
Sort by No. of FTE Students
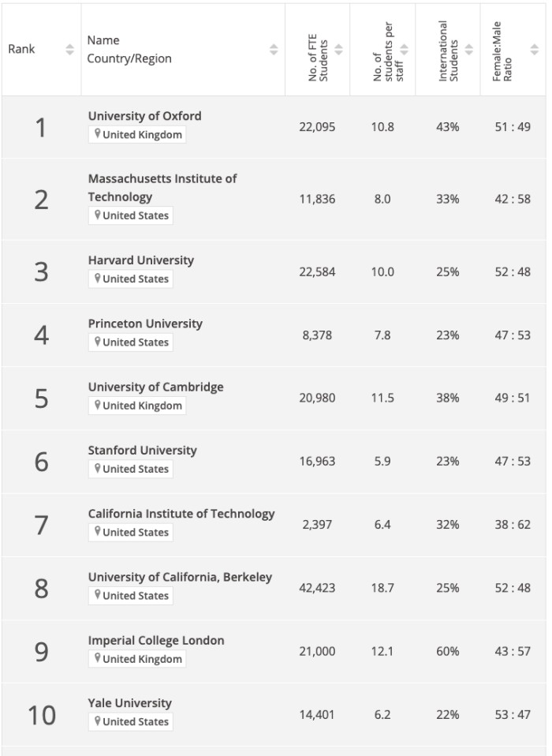(338, 50)
